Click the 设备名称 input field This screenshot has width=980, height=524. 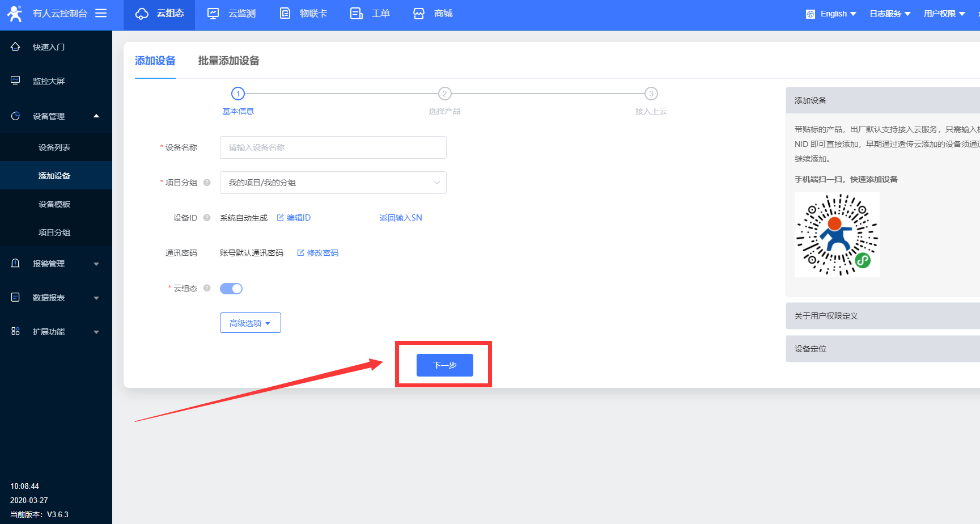333,147
